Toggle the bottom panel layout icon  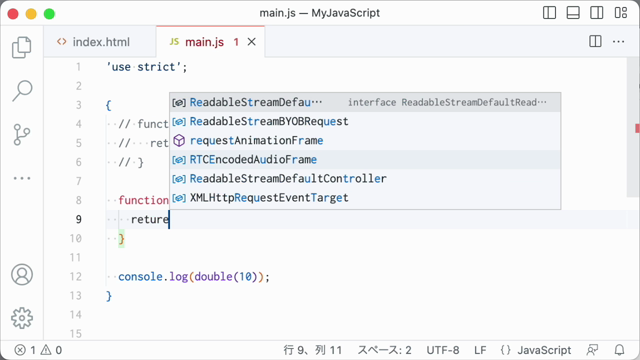click(573, 13)
